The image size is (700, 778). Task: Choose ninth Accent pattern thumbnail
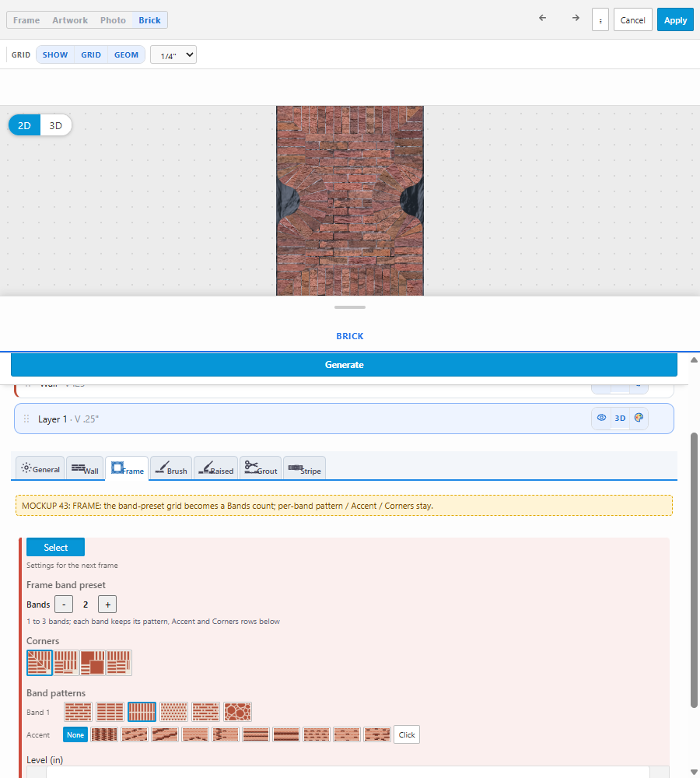[346, 734]
